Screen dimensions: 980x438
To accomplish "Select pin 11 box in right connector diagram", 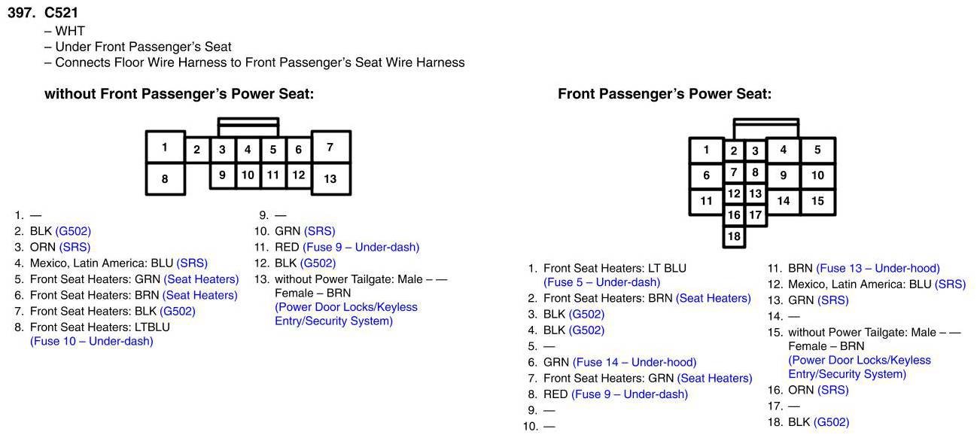I will [707, 201].
